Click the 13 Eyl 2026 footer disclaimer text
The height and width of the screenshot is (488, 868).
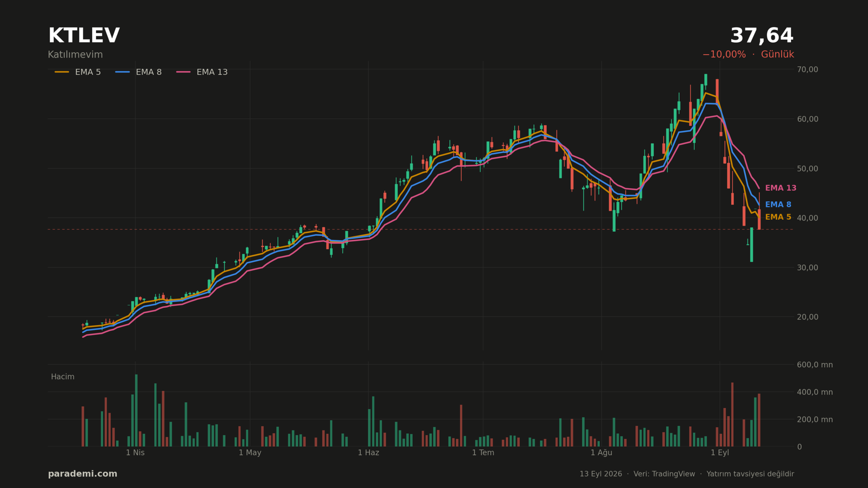(687, 474)
